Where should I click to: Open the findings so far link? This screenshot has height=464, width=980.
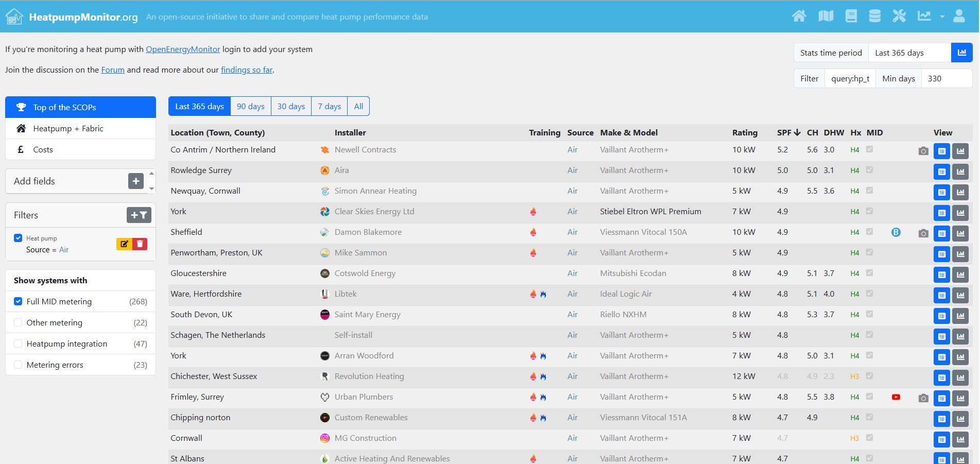pos(247,70)
